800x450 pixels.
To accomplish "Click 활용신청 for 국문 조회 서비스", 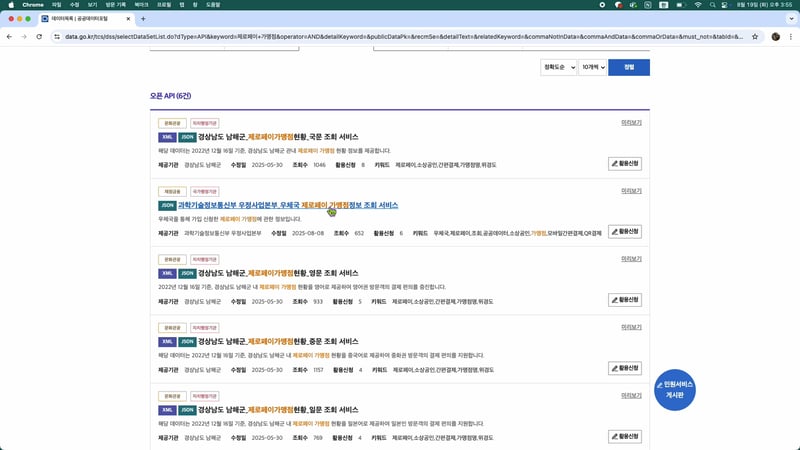I will 624,164.
